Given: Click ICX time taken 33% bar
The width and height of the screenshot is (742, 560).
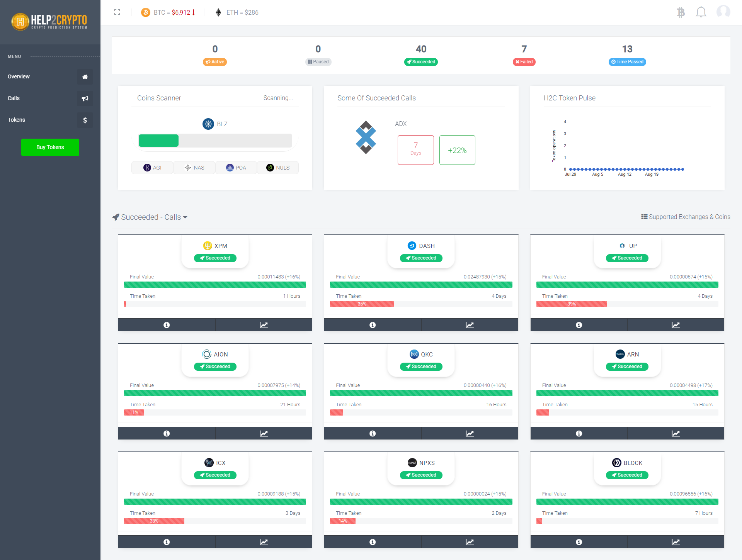Looking at the screenshot, I should 154,521.
